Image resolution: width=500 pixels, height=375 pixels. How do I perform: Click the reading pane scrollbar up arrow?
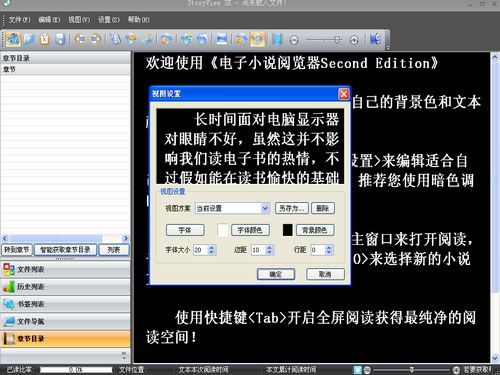point(495,57)
